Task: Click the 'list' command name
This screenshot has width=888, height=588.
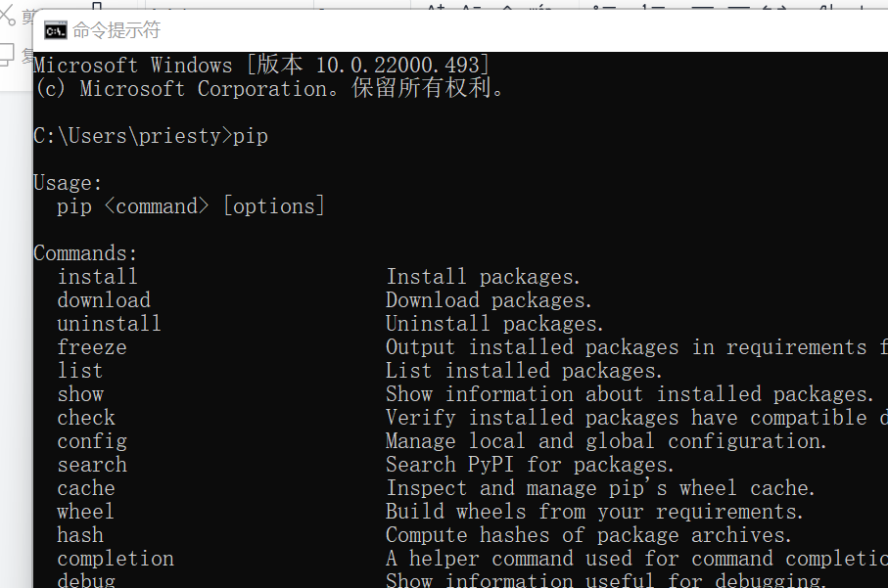Action: coord(80,371)
